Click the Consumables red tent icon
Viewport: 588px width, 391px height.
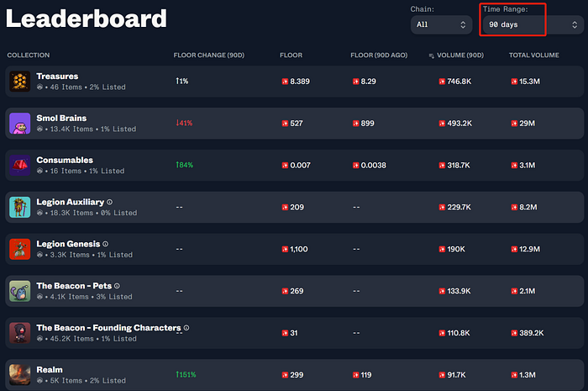20,166
